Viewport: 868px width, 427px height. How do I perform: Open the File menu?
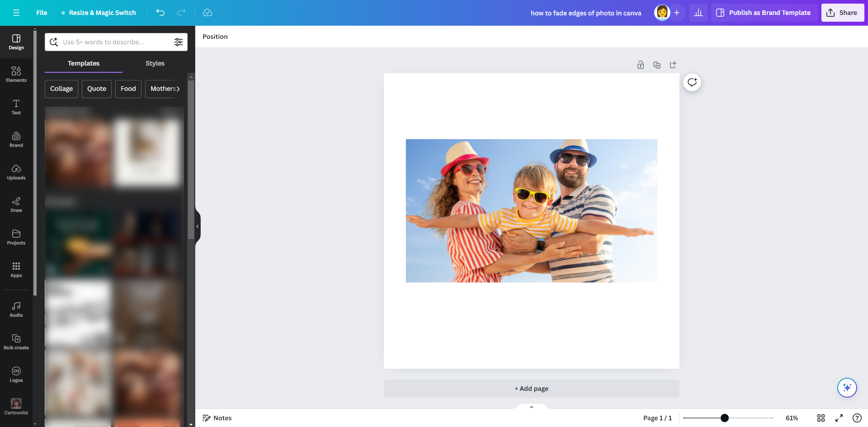coord(42,13)
